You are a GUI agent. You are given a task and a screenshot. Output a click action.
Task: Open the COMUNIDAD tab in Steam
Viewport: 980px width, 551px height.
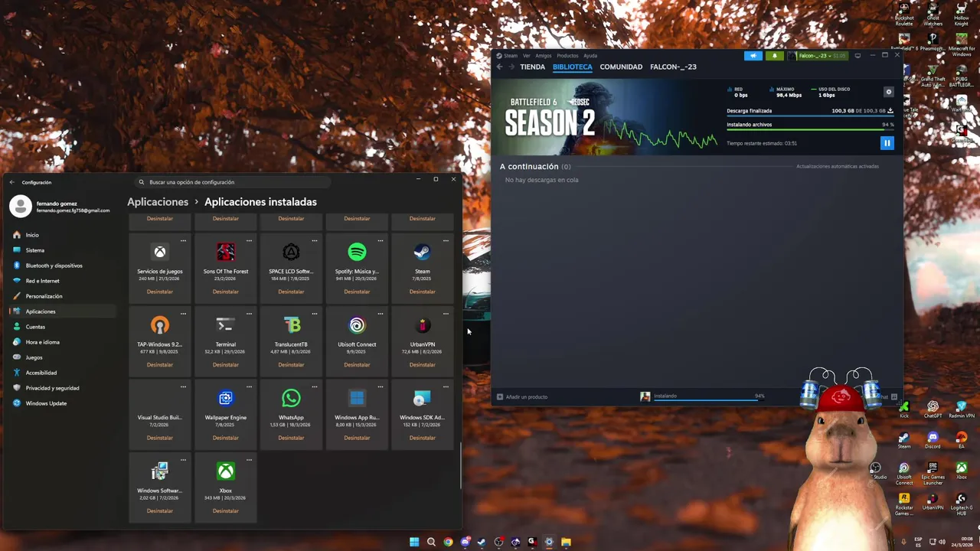coord(621,67)
